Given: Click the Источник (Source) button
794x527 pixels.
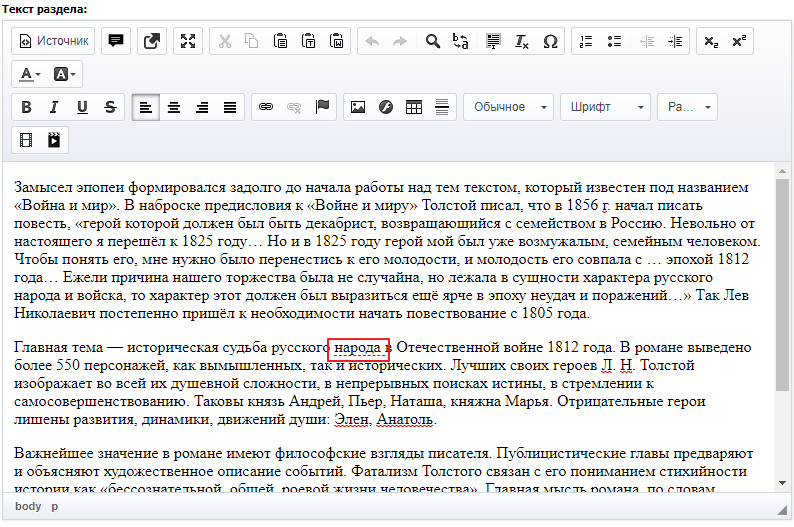Looking at the screenshot, I should point(55,41).
